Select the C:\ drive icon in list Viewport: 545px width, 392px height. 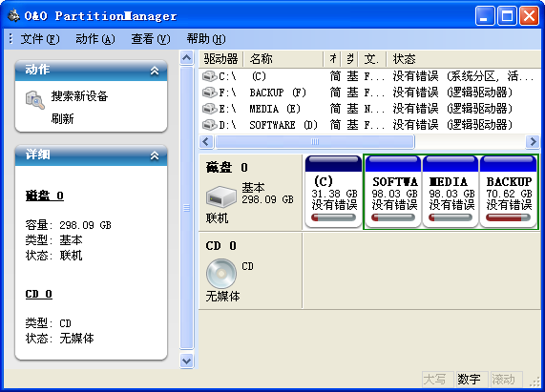[210, 76]
